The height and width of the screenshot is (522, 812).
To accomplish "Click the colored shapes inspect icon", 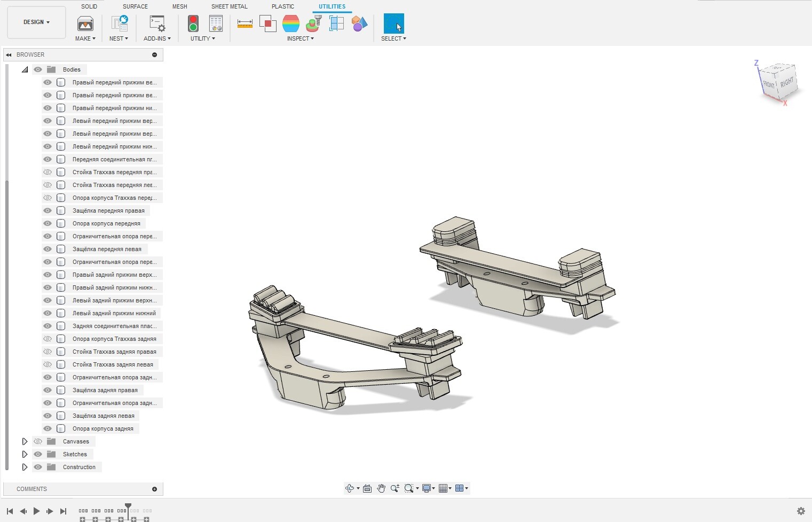I will pyautogui.click(x=359, y=24).
